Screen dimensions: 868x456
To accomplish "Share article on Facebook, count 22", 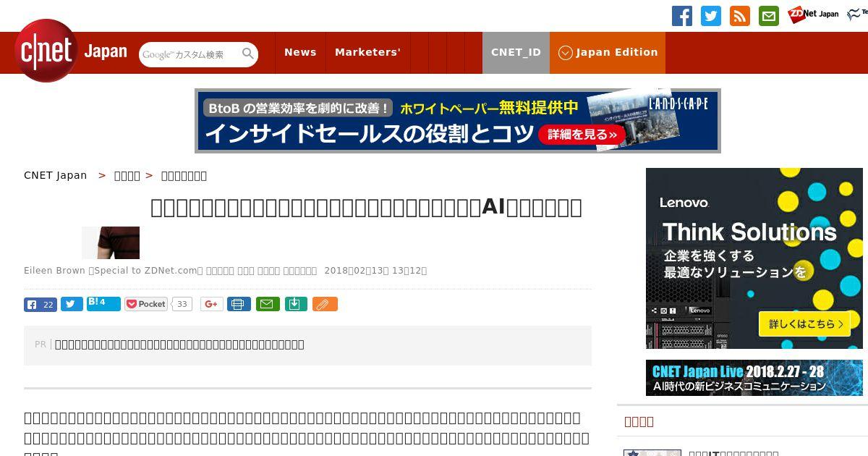I will 41,304.
